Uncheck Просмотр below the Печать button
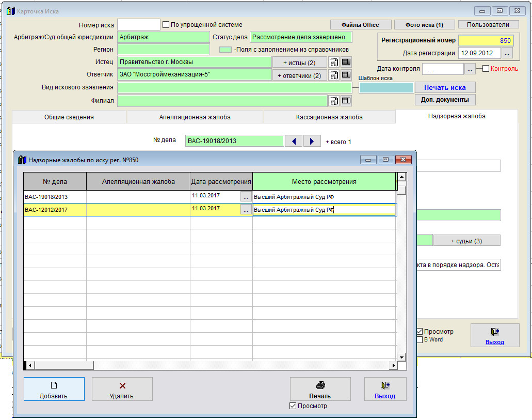 click(293, 407)
